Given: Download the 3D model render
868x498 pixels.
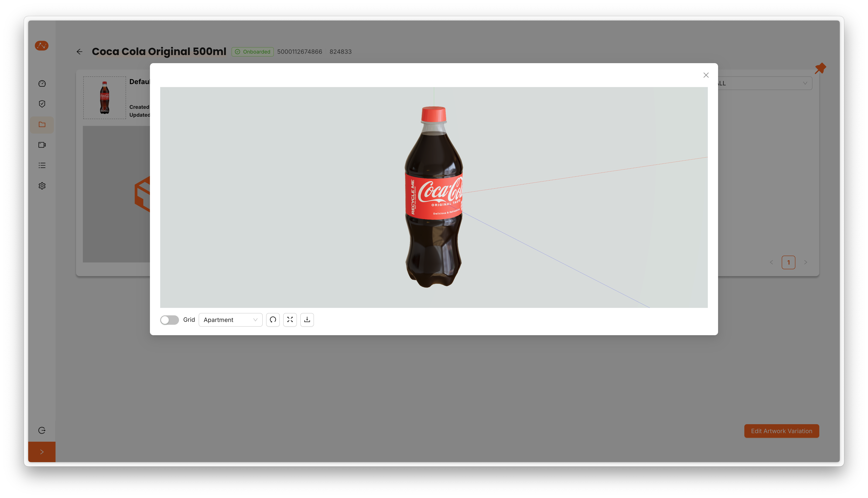Looking at the screenshot, I should [307, 319].
